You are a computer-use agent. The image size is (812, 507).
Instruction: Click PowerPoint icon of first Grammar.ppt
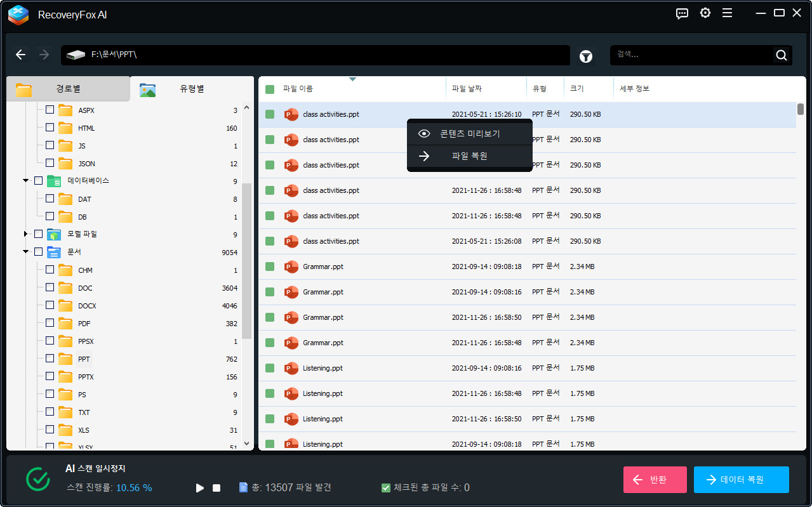click(x=291, y=267)
